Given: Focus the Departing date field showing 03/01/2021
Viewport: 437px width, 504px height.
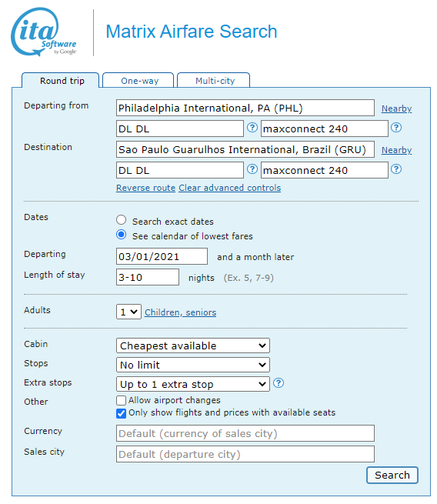Looking at the screenshot, I should (x=162, y=256).
